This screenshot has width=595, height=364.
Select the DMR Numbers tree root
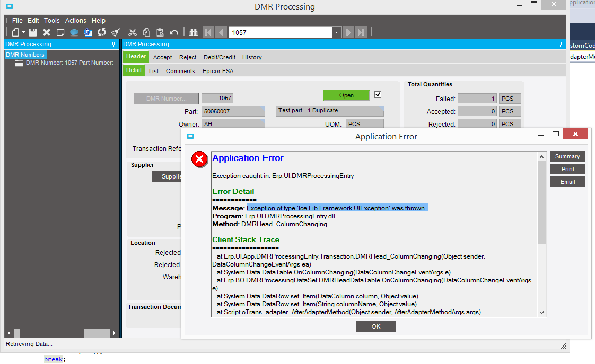click(25, 55)
